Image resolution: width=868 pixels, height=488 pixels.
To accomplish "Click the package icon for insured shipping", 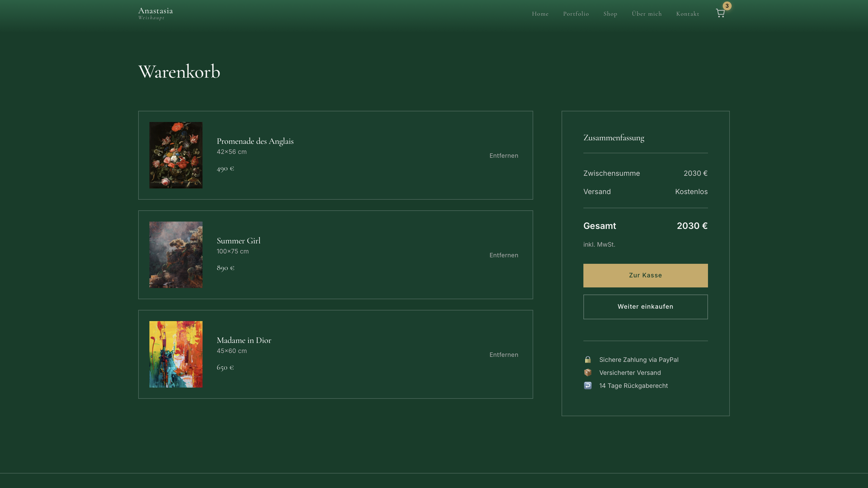I will coord(587,372).
